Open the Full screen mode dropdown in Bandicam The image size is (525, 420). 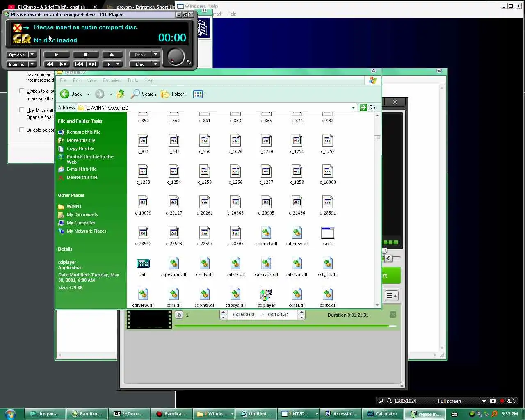[484, 401]
